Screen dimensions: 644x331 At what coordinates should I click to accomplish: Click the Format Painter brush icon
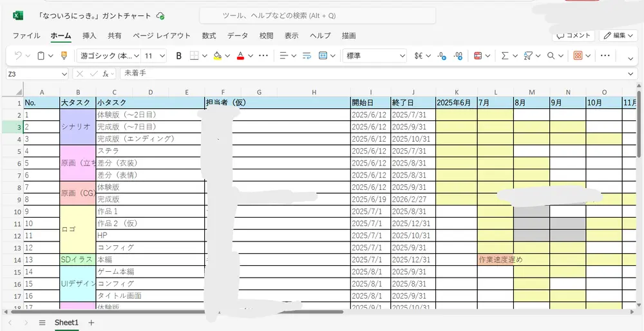64,56
